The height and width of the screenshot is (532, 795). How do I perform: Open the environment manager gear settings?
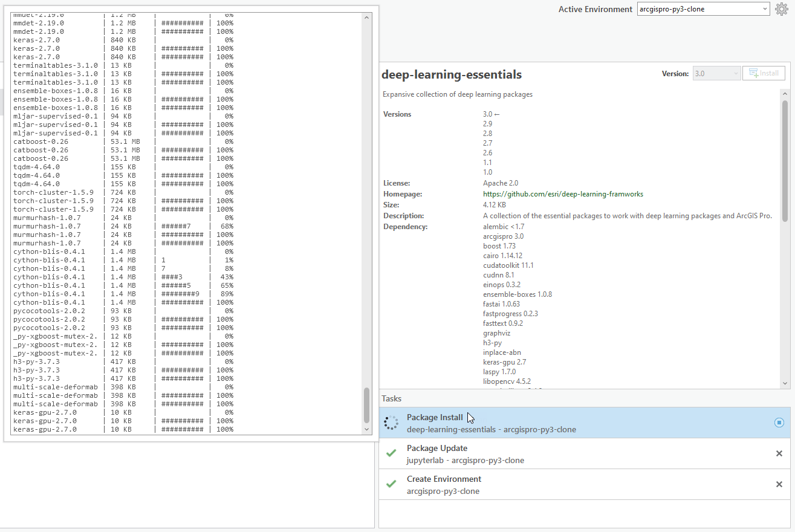click(x=781, y=9)
